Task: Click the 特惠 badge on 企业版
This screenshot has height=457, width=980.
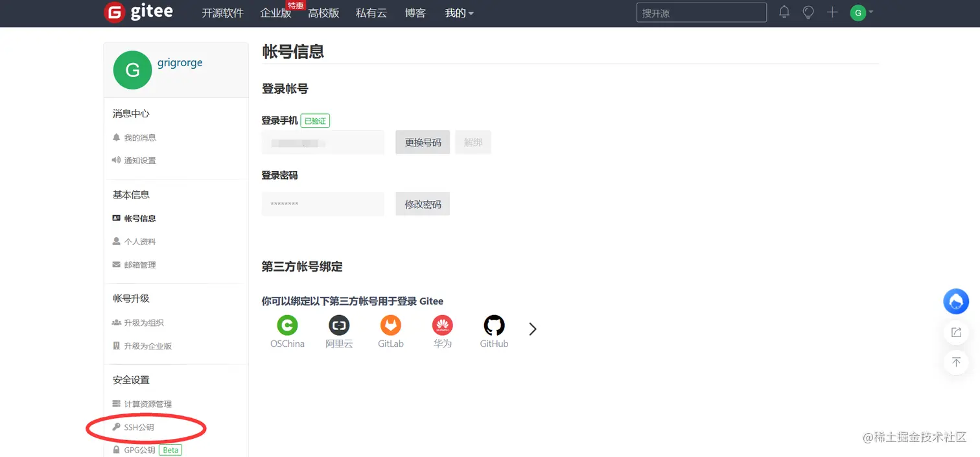Action: 296,6
